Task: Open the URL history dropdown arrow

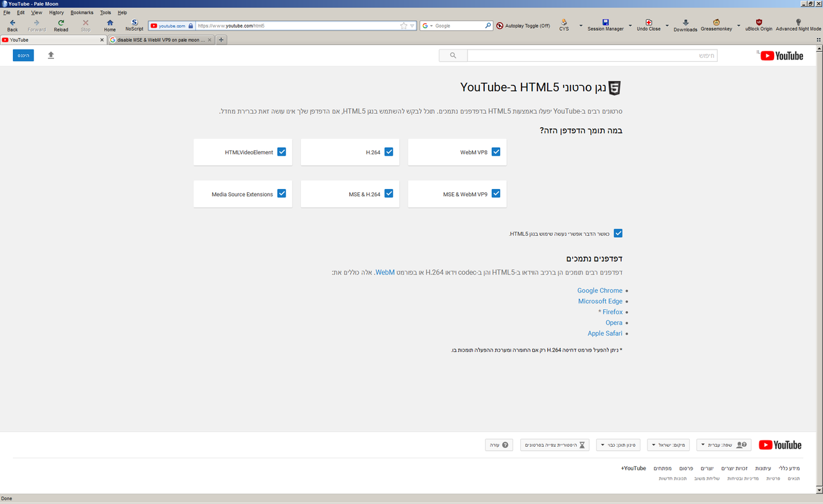Action: coord(412,26)
